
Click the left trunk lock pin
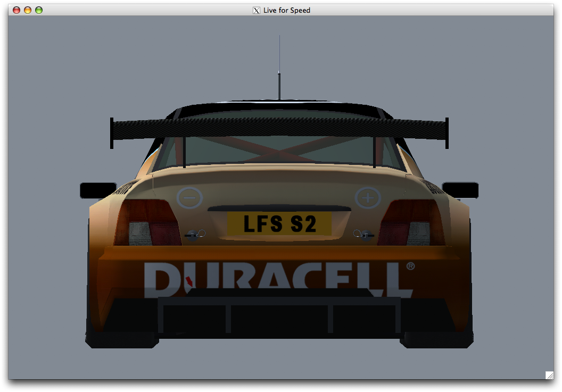[x=195, y=235]
